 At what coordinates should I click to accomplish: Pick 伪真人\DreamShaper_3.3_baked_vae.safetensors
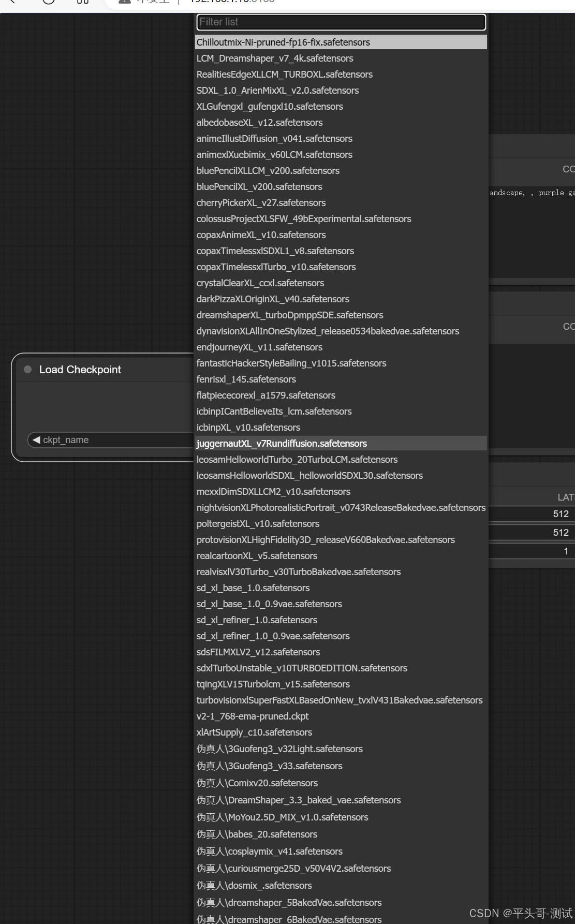click(341, 800)
